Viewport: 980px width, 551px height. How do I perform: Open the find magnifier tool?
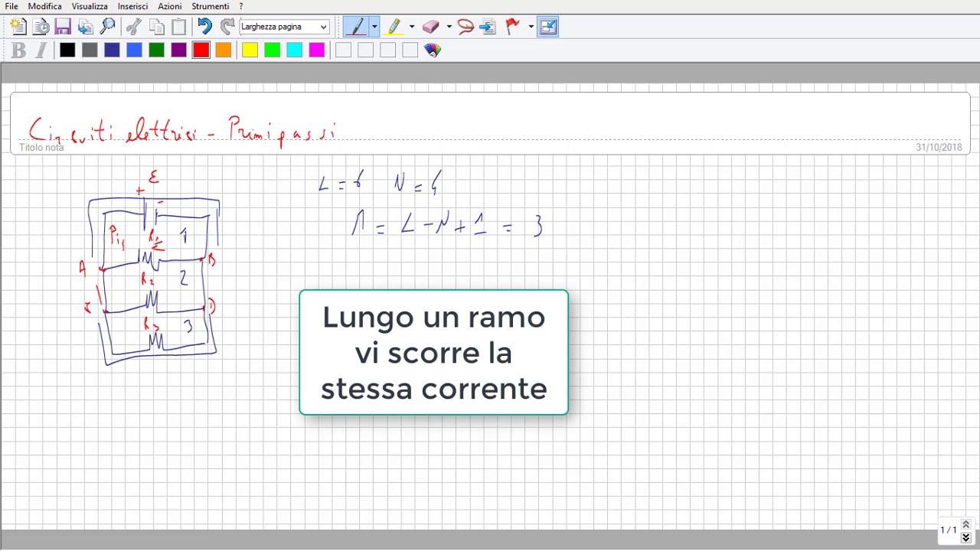[108, 27]
